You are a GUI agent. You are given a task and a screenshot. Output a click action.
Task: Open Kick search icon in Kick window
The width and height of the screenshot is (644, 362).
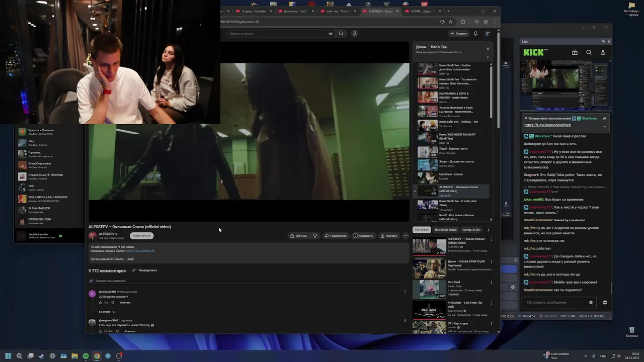pyautogui.click(x=589, y=52)
